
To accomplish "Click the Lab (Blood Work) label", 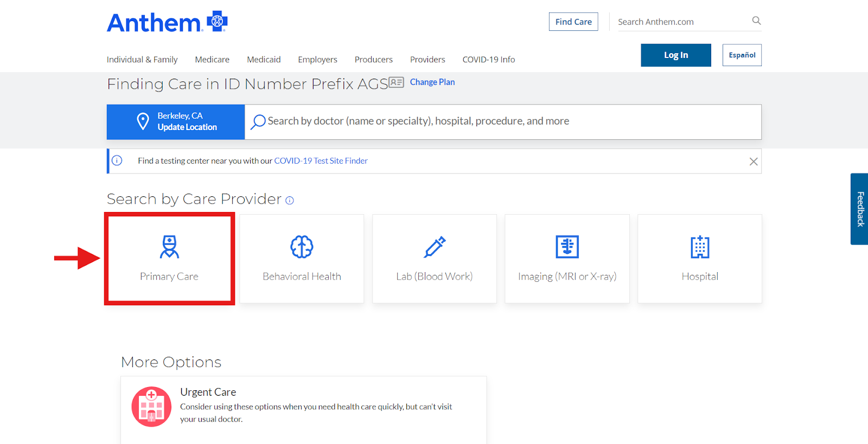I will (435, 276).
